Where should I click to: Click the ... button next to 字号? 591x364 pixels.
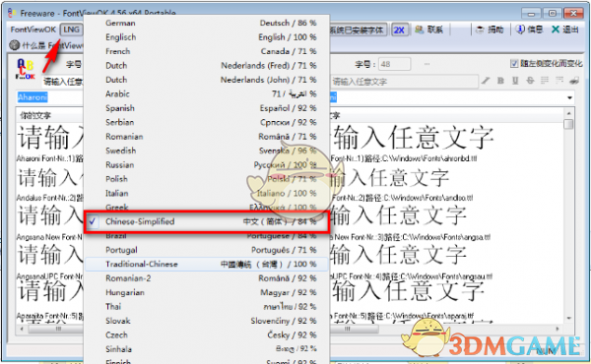pyautogui.click(x=427, y=64)
